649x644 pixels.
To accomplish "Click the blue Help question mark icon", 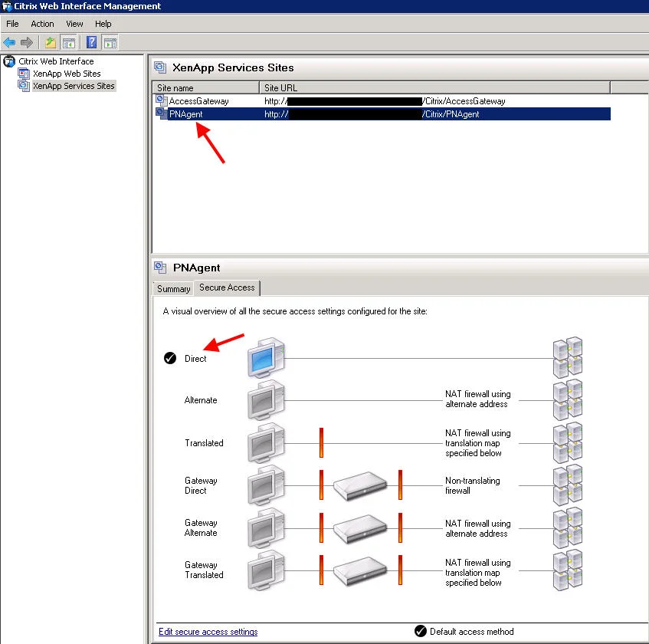I will 91,42.
